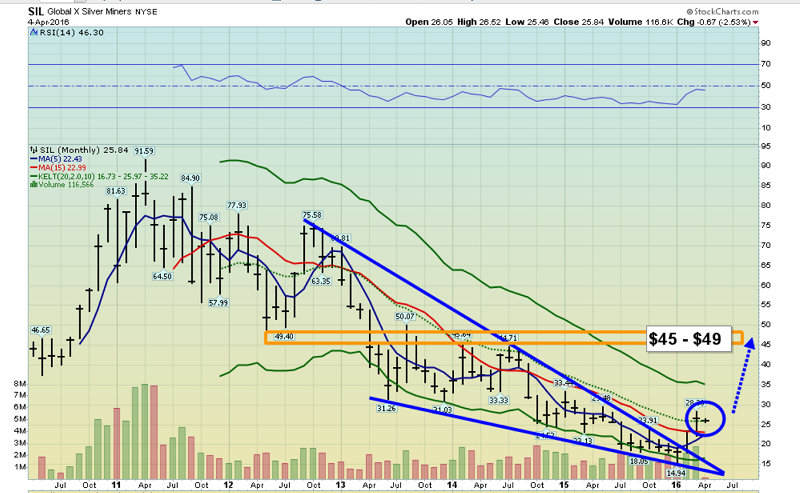Screen dimensions: 800x493
Task: Click the 50.07 price label
Action: tap(405, 316)
